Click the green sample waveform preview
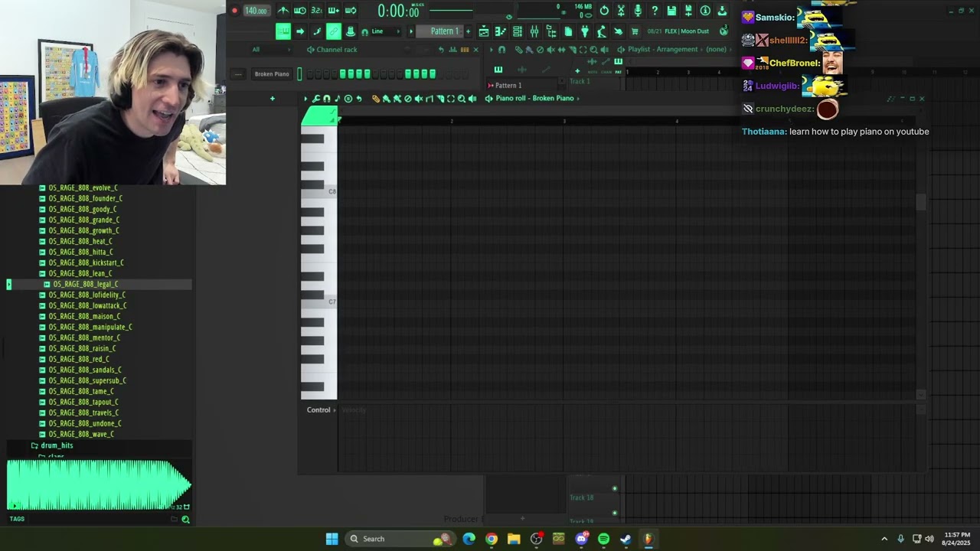Image resolution: width=980 pixels, height=551 pixels. [x=98, y=484]
